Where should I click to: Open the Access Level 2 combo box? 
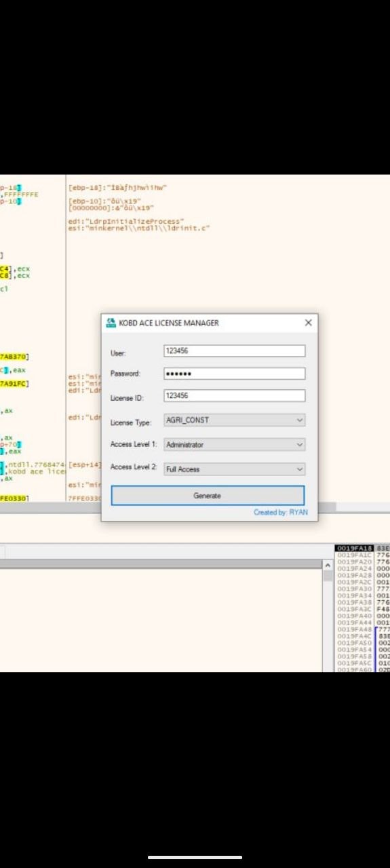(x=235, y=469)
